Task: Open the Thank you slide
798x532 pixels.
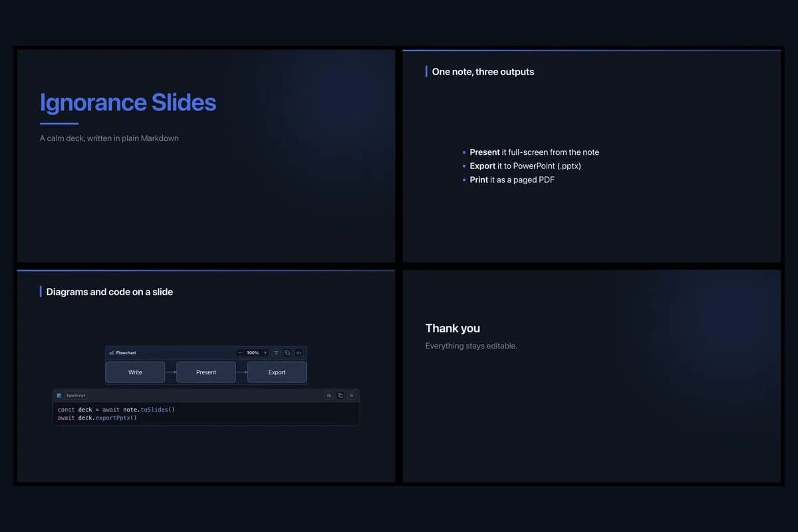Action: [x=592, y=376]
